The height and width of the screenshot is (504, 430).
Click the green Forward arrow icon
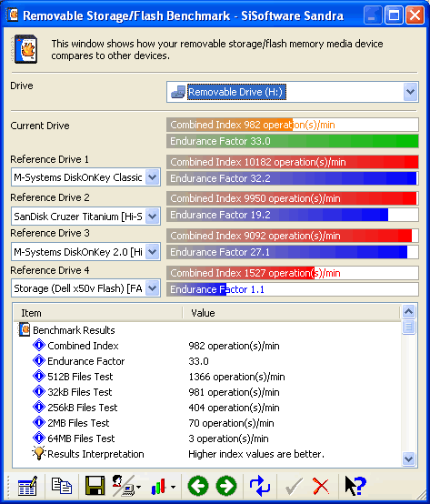click(226, 486)
